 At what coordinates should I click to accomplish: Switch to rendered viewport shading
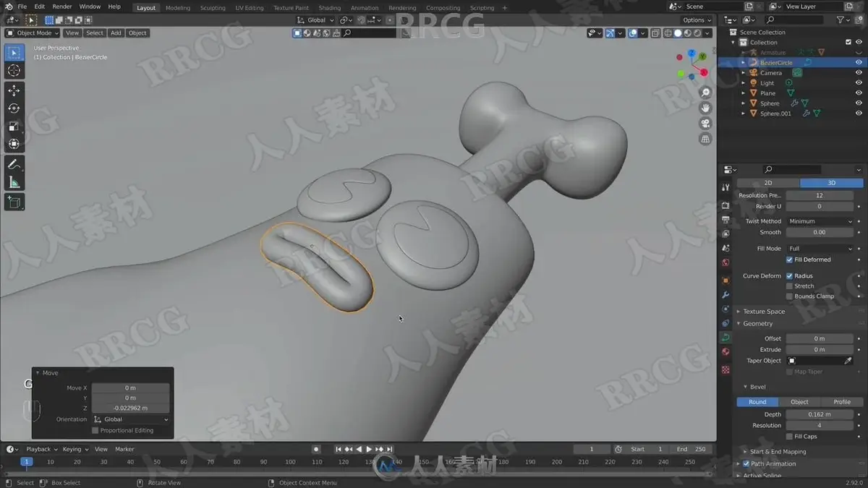pos(698,33)
